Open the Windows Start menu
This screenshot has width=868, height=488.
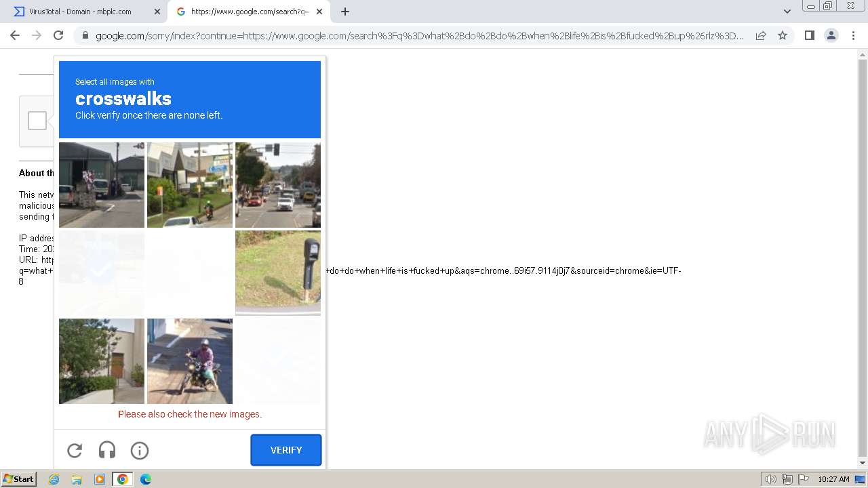(x=18, y=479)
